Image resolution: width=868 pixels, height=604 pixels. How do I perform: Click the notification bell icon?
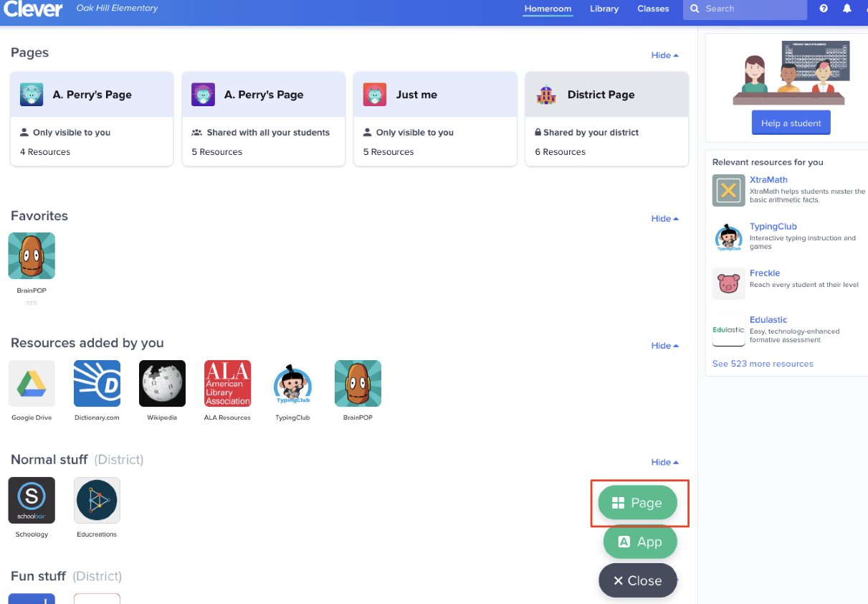[846, 8]
